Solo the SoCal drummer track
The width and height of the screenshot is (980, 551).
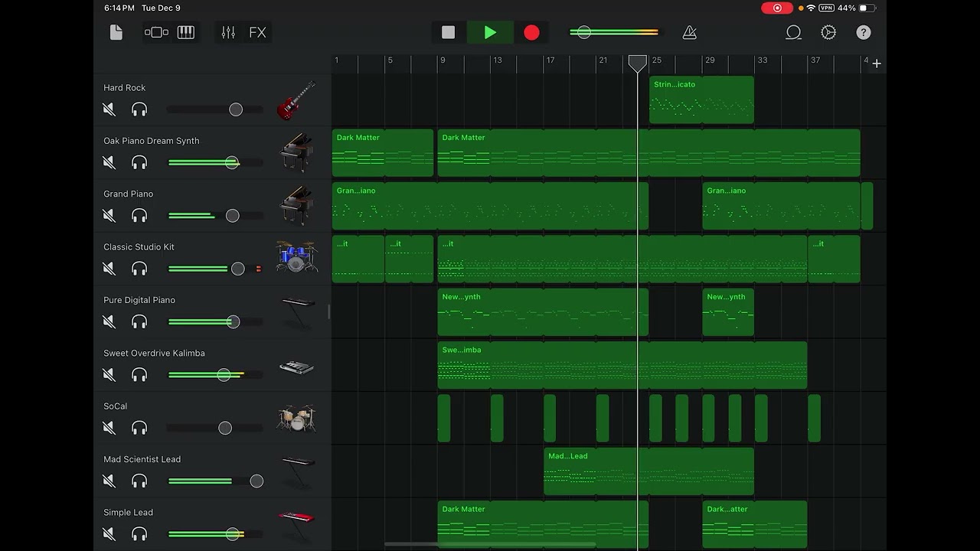(139, 428)
